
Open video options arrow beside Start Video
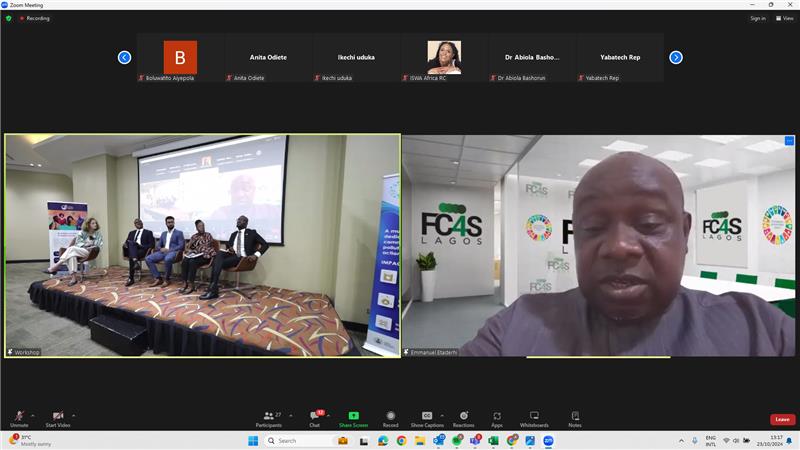[73, 416]
